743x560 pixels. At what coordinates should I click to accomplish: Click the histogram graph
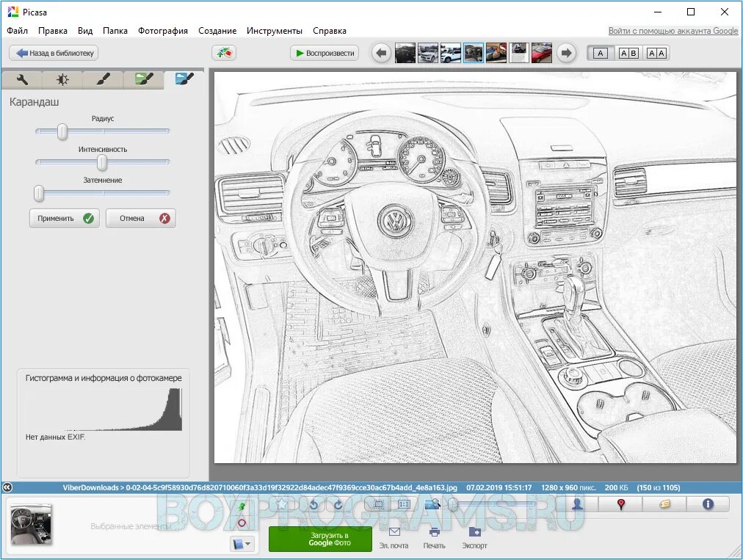point(104,409)
